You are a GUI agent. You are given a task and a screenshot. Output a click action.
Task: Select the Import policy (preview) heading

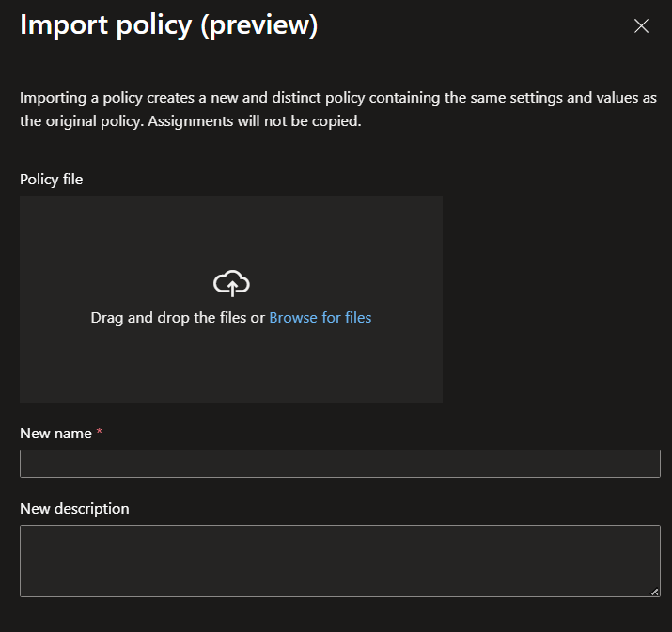coord(168,25)
